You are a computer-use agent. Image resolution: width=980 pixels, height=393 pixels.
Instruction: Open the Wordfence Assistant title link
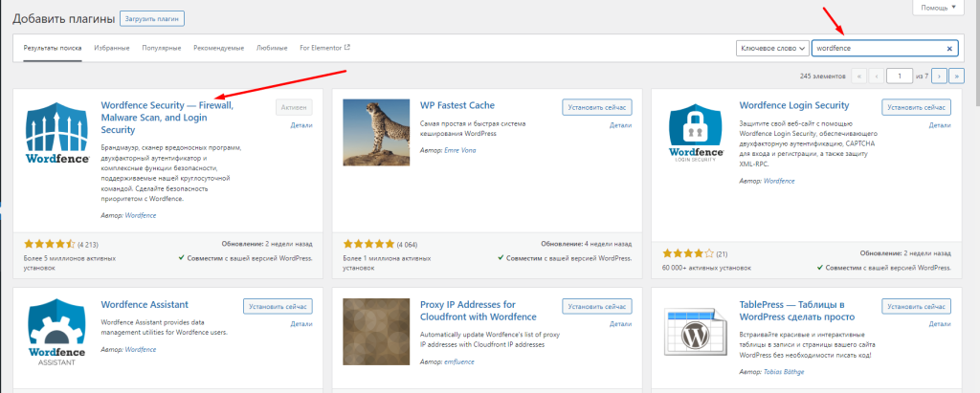point(145,305)
